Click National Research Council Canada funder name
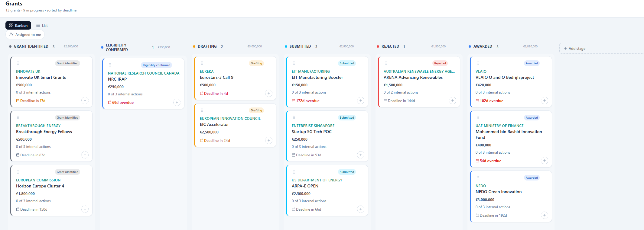Screen dimensions: 644x230 click(144, 73)
